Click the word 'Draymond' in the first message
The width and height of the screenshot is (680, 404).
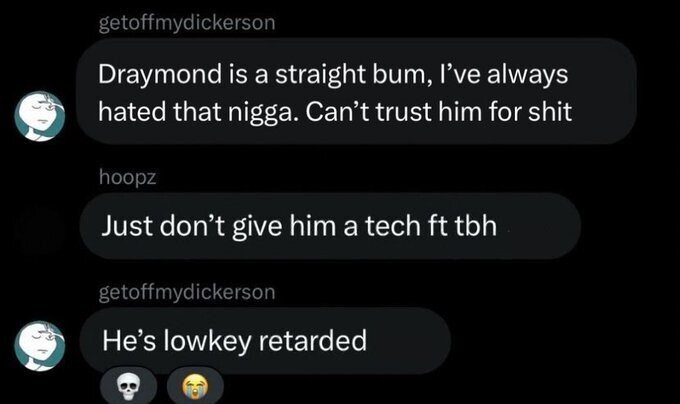(x=160, y=75)
